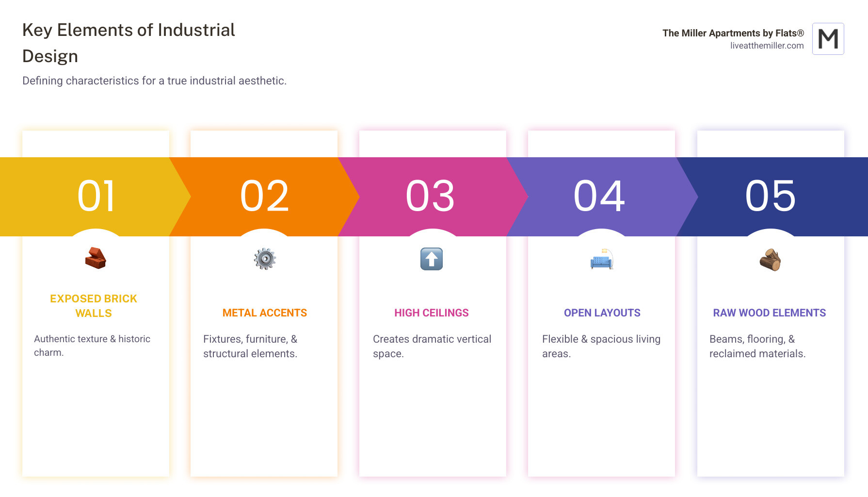This screenshot has height=497, width=868.
Task: Select the pink 03 arrow segment
Action: pos(431,197)
